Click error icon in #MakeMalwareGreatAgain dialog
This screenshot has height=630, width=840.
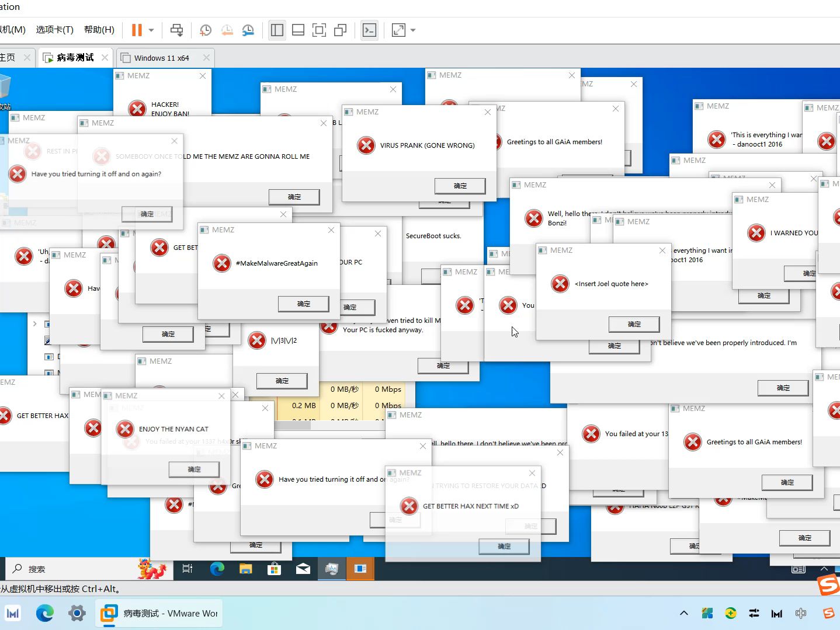[x=222, y=263]
